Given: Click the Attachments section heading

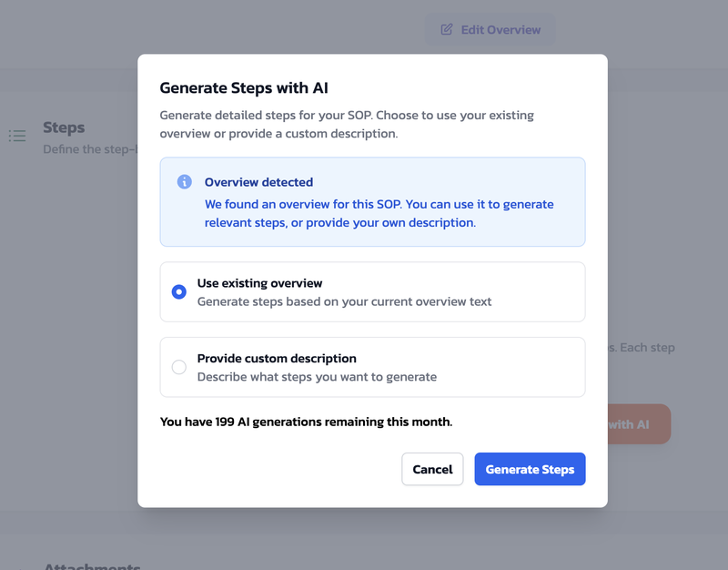Looking at the screenshot, I should (x=92, y=565).
